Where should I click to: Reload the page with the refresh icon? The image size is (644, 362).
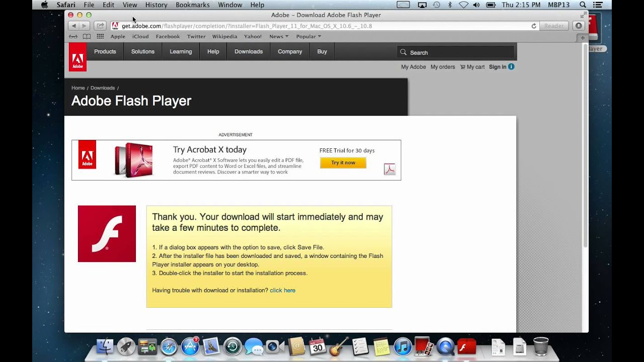(534, 26)
